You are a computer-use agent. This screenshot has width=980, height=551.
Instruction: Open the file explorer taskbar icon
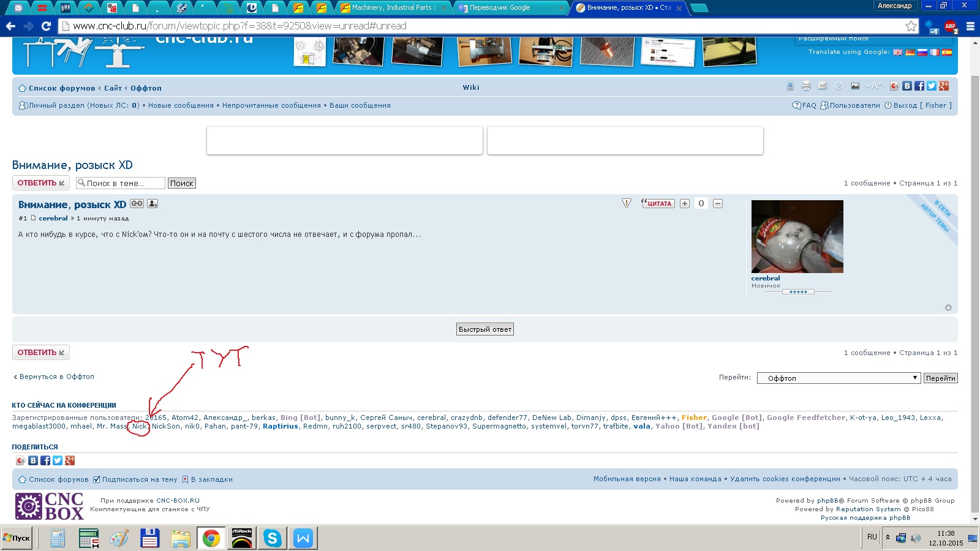(181, 538)
